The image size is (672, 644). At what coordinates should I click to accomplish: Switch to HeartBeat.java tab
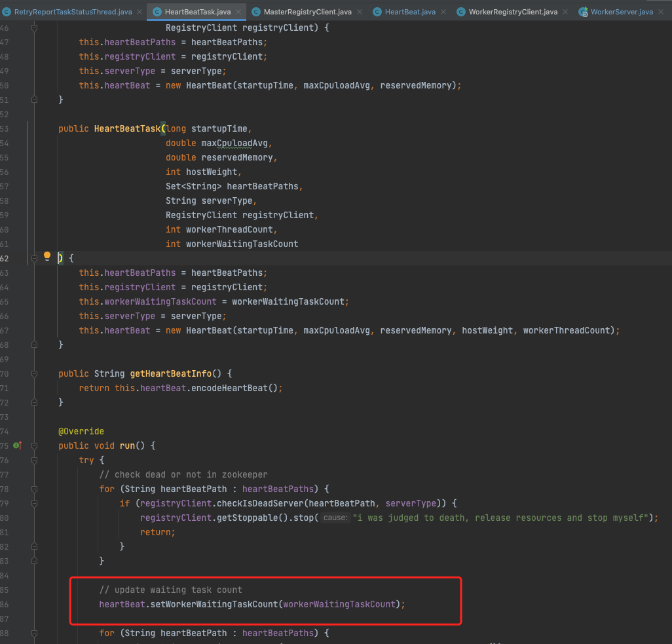[x=410, y=12]
